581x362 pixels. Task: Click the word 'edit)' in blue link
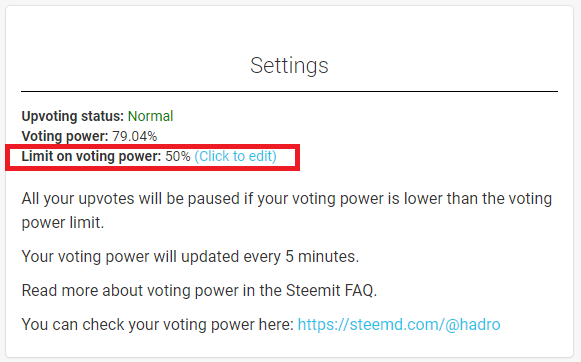coord(262,156)
